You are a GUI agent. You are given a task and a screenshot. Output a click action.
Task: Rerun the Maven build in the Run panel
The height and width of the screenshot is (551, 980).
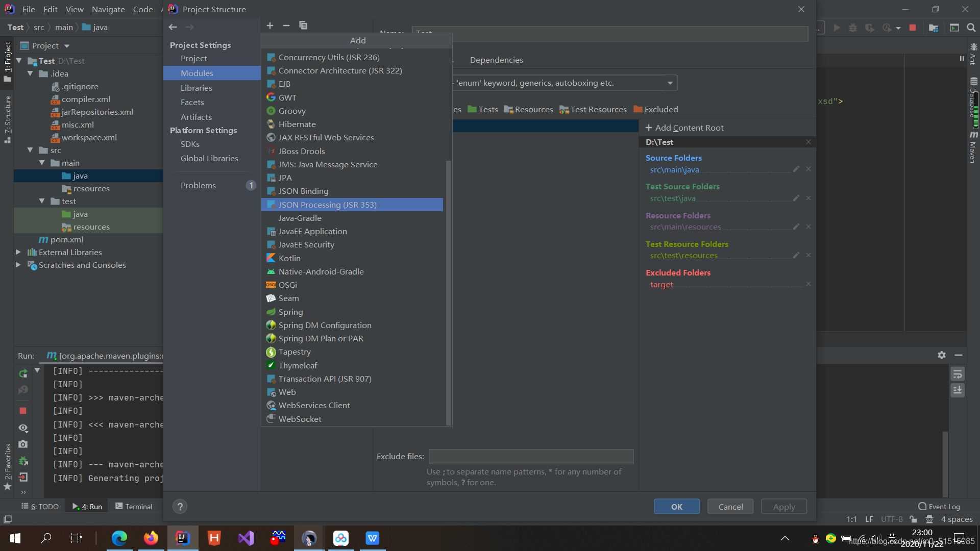coord(23,372)
